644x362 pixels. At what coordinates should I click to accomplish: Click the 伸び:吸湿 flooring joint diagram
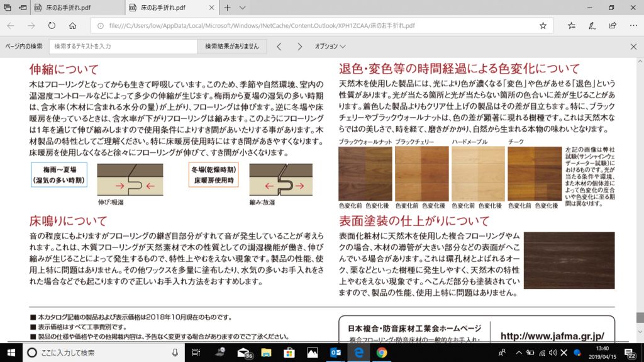130,180
